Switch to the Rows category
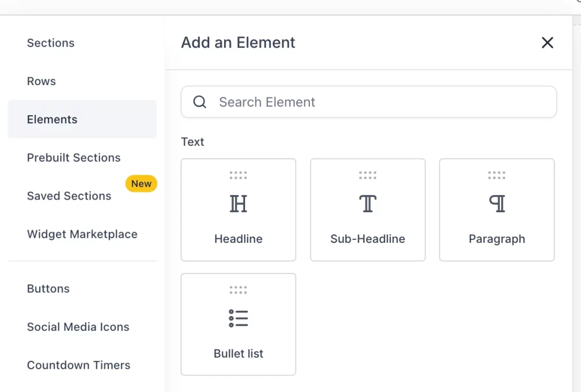Image resolution: width=581 pixels, height=392 pixels. tap(41, 81)
